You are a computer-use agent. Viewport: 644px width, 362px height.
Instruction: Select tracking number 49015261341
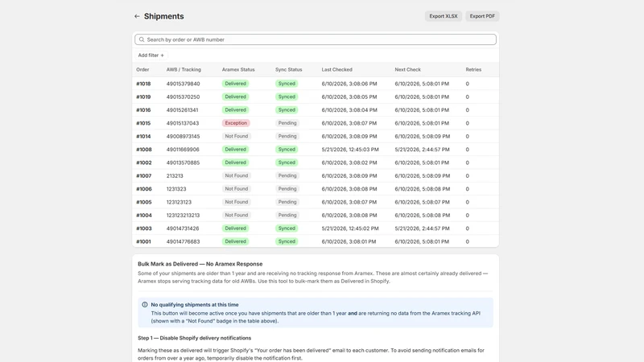coord(183,110)
